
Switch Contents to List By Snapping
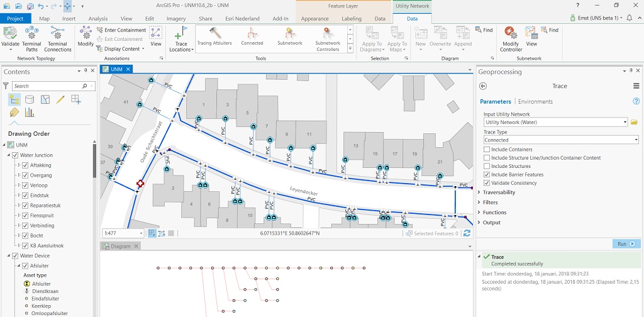pyautogui.click(x=76, y=99)
